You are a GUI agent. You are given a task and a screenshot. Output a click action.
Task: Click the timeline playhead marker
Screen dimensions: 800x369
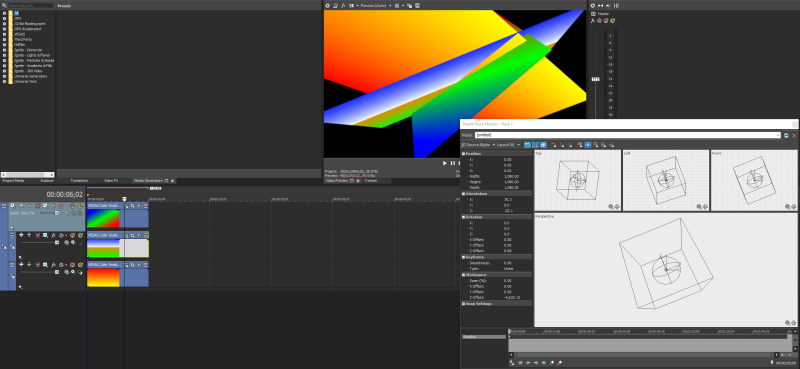tap(124, 199)
